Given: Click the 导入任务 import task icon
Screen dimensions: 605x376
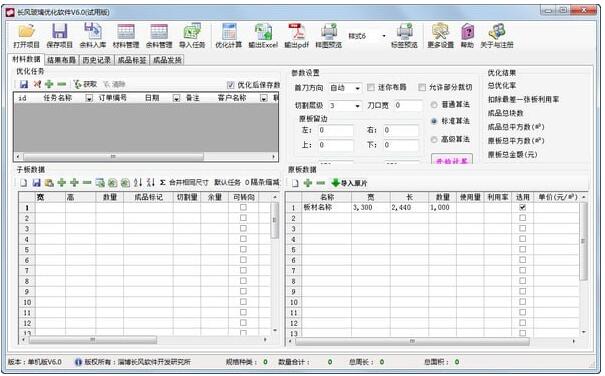Looking at the screenshot, I should [x=192, y=31].
